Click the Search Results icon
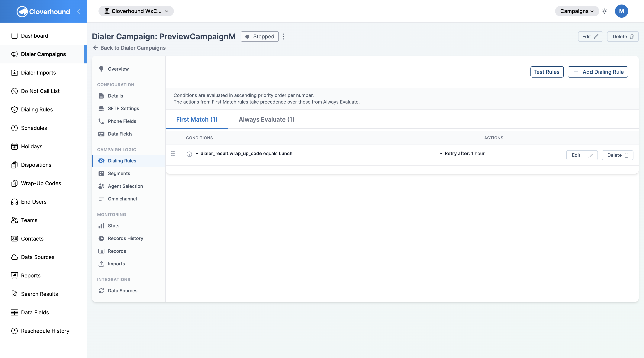Viewport: 644px width, 358px height. pyautogui.click(x=14, y=294)
